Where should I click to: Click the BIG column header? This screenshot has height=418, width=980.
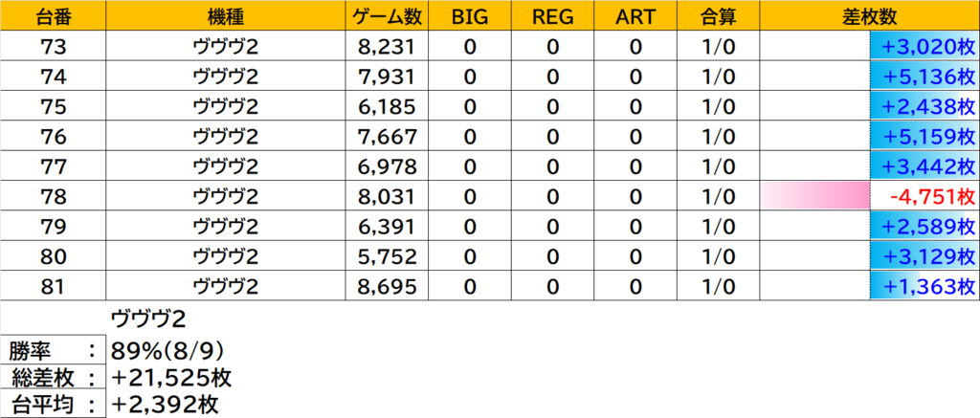[469, 16]
